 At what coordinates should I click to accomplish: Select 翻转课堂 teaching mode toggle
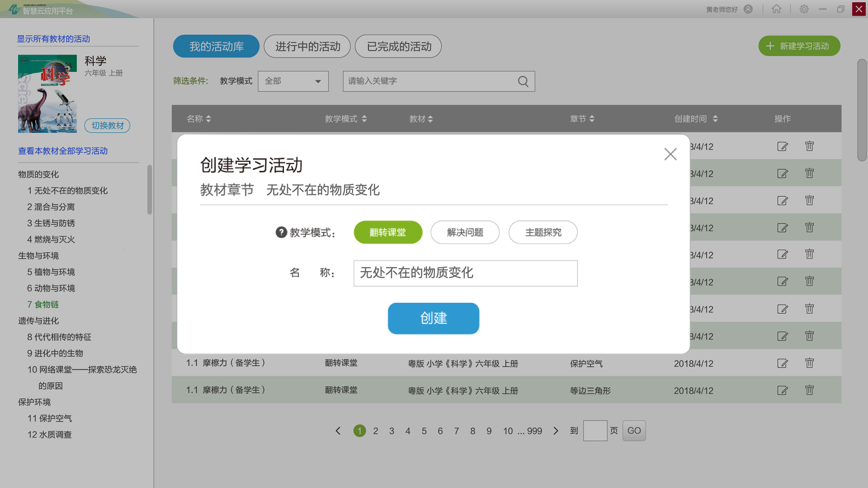coord(388,232)
